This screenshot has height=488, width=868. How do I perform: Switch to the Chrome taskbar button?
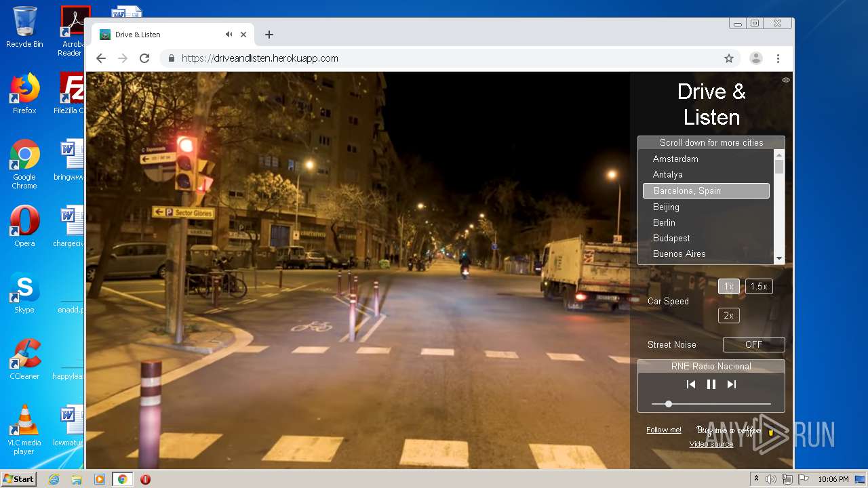click(122, 479)
